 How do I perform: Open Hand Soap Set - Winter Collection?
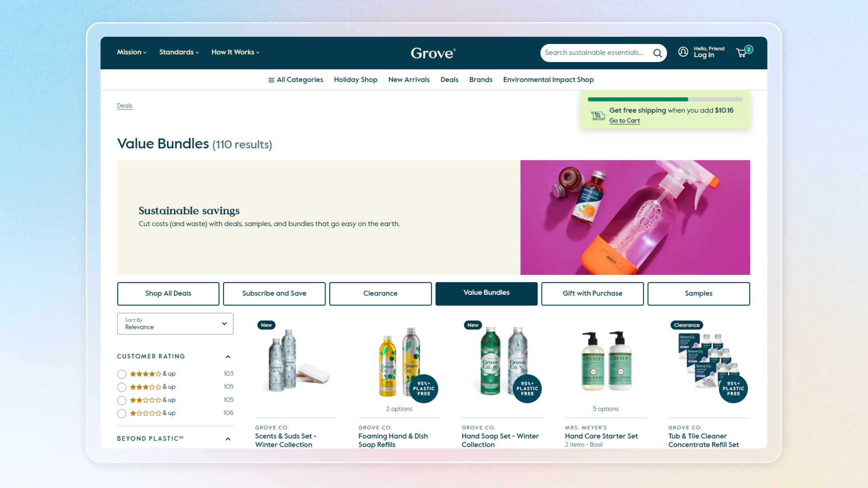[x=500, y=440]
